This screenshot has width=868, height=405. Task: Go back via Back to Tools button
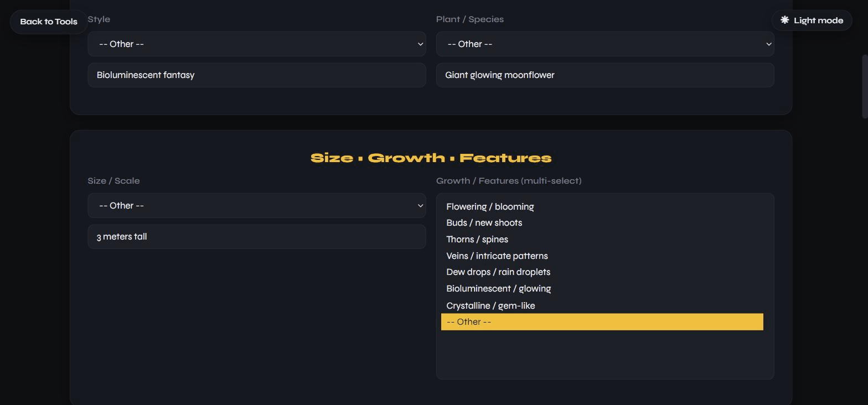pos(49,22)
